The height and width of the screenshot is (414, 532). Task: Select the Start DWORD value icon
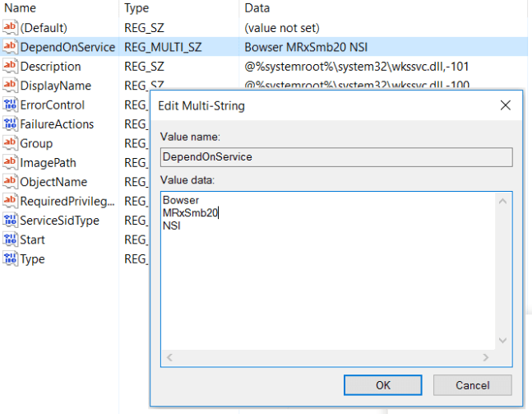tap(10, 240)
